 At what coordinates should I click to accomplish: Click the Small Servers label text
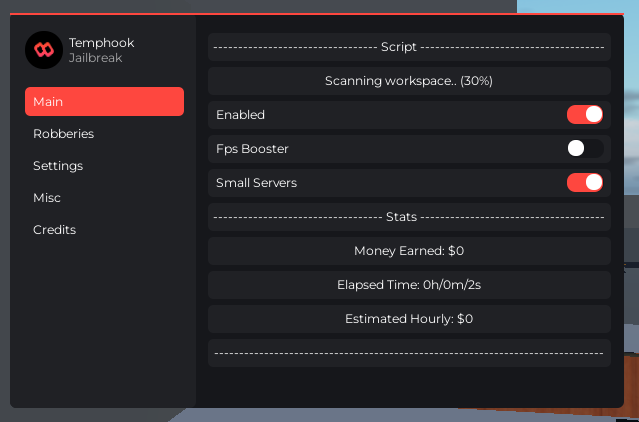pos(256,183)
